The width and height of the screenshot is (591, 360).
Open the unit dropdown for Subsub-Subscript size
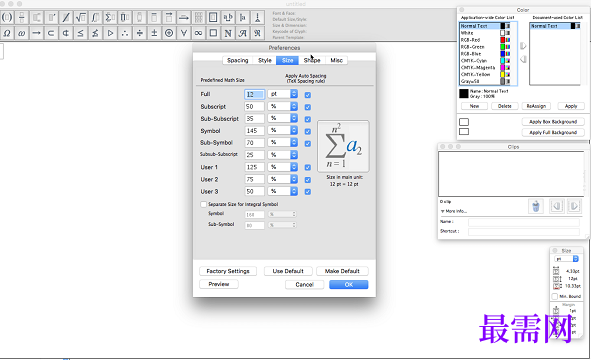pos(283,155)
